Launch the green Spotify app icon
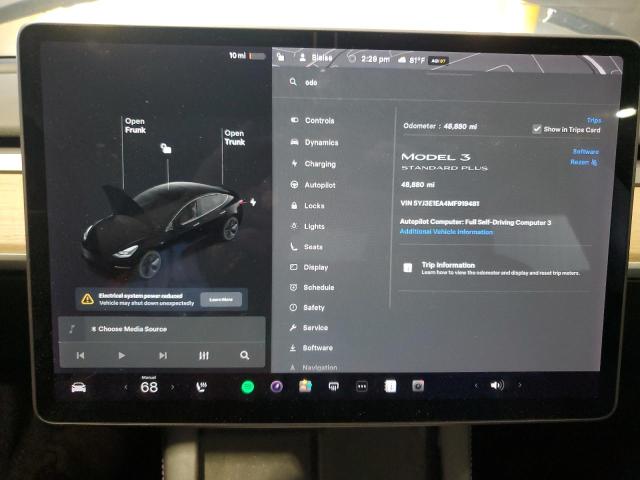Viewport: 640px width, 480px height. pyautogui.click(x=248, y=387)
